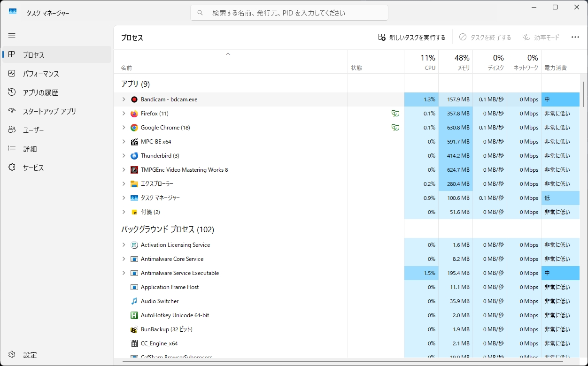The image size is (588, 366).
Task: Click the 付箋 sticky notes icon
Action: (x=134, y=212)
